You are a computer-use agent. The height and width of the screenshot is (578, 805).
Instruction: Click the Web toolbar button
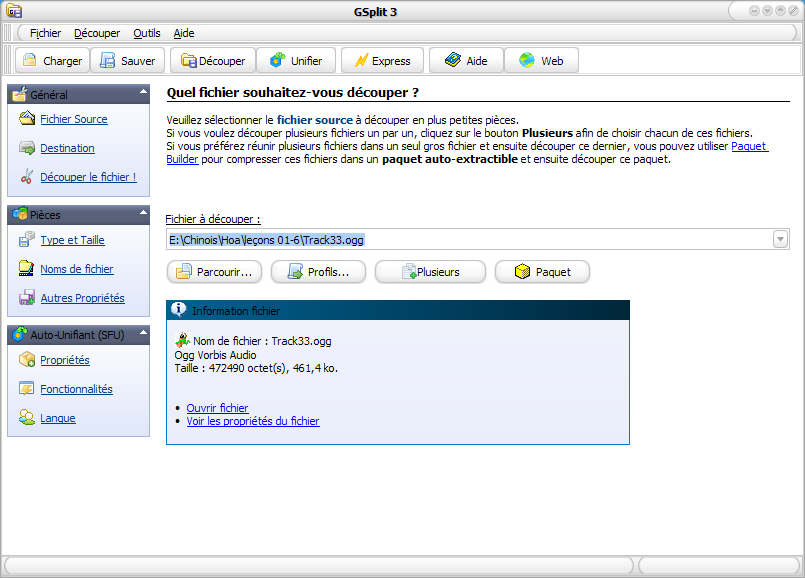542,61
